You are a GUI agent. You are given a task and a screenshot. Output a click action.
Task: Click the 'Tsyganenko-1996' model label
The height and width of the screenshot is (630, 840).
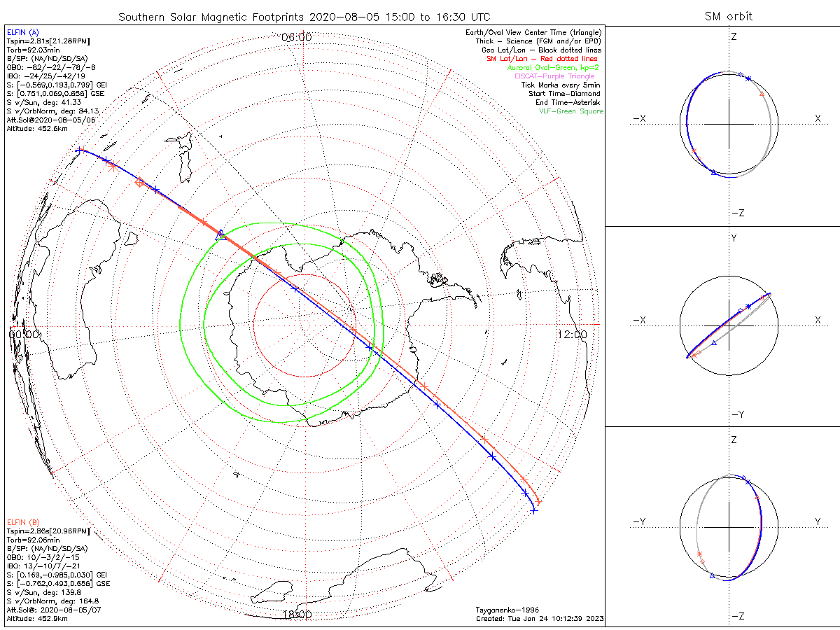coord(507,610)
